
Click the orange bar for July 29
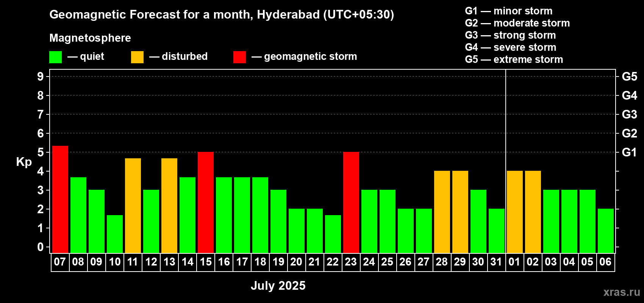click(x=460, y=212)
